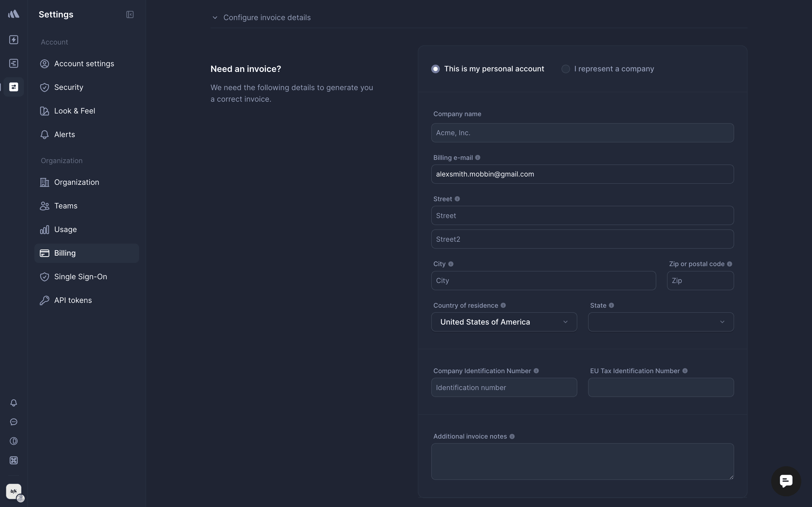Open Account settings in sidebar
The width and height of the screenshot is (812, 507).
[x=84, y=64]
